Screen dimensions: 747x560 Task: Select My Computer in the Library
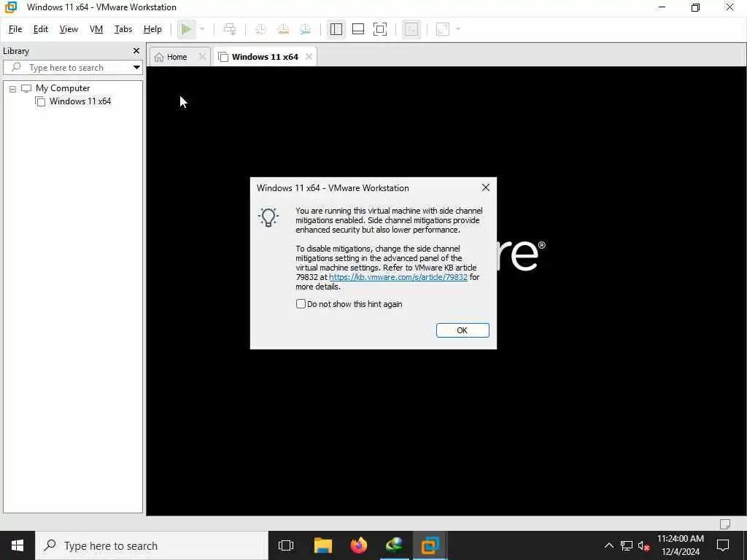click(63, 88)
